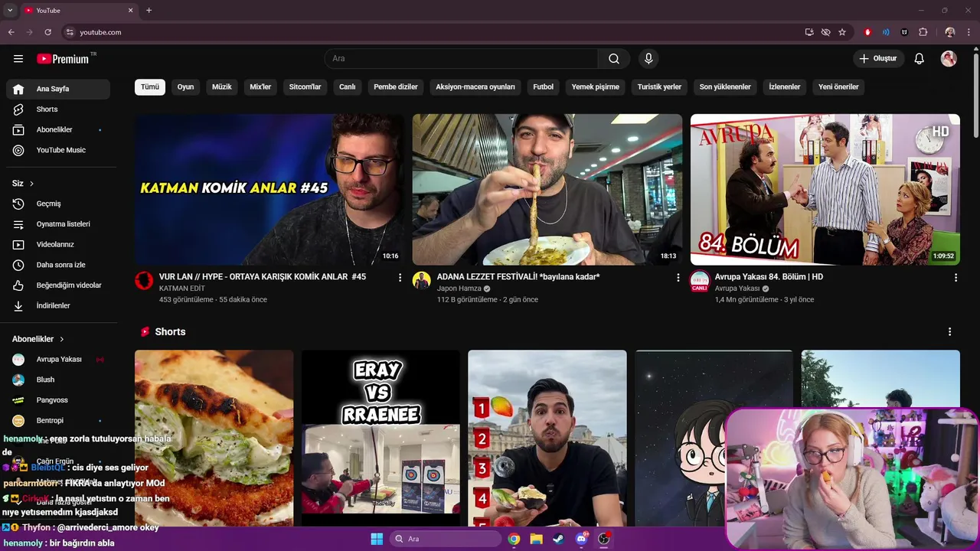Open the KATMAN EDİT channel link
Screen dimensions: 980x551
click(x=182, y=289)
